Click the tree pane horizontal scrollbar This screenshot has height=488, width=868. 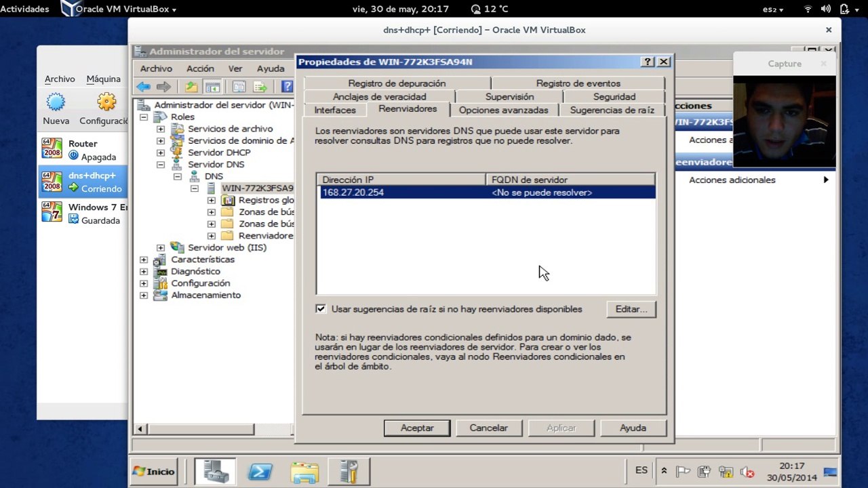point(200,429)
